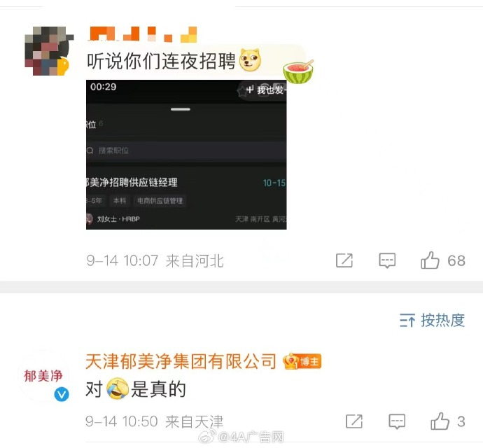Click the laughing-crying emoji in the reply
The width and height of the screenshot is (483, 448).
coord(118,388)
